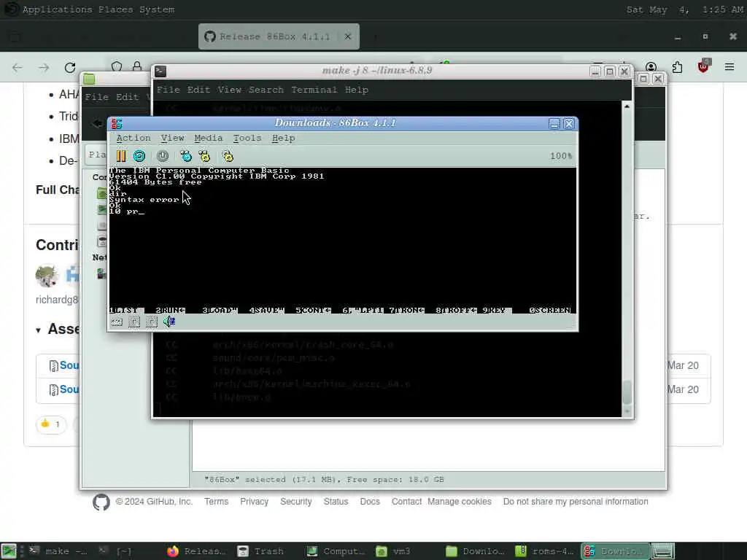Viewport: 747px width, 560px height.
Task: Open the terminal window's Help menu
Action: (356, 90)
